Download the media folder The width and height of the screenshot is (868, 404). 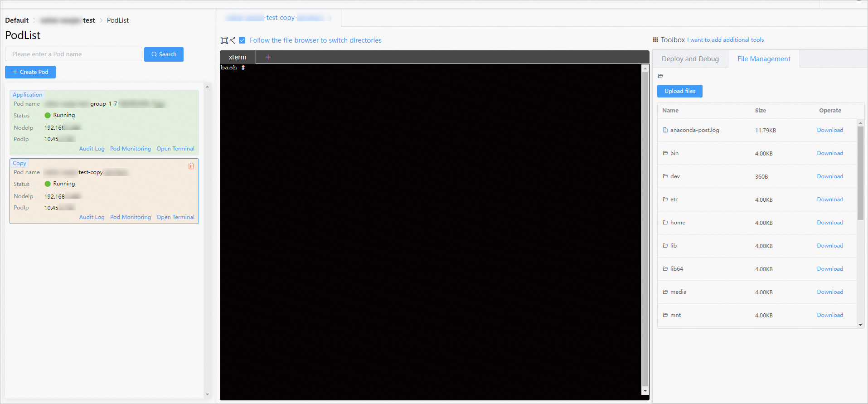830,292
